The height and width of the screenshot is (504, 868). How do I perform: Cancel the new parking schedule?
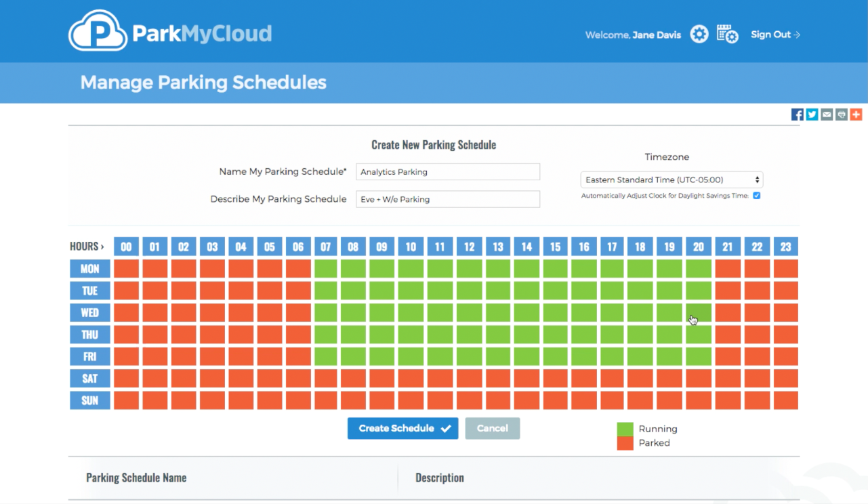[493, 428]
